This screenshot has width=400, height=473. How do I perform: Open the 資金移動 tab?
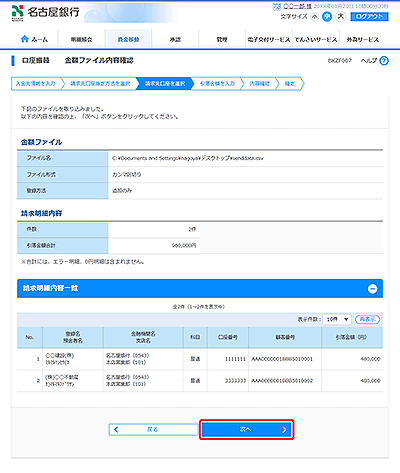click(x=128, y=39)
